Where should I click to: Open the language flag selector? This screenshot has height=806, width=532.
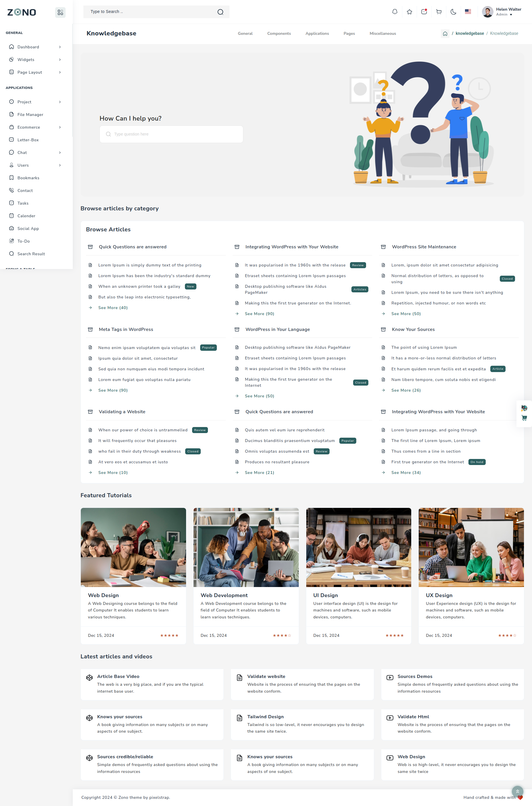tap(468, 12)
